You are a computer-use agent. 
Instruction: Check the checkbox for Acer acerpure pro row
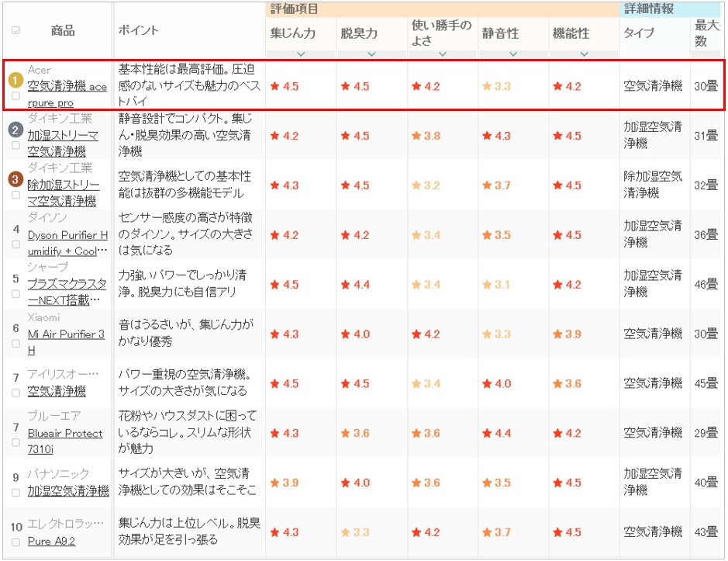(x=16, y=96)
